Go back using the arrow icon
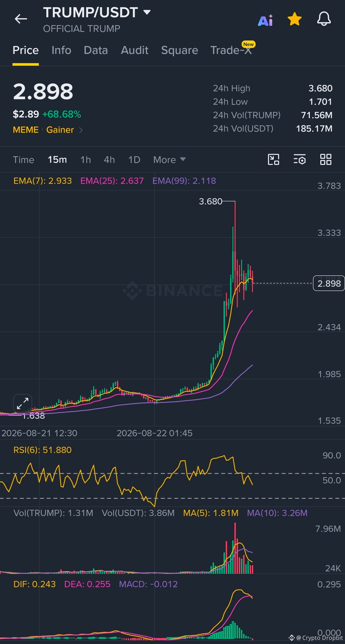This screenshot has width=345, height=644. (x=21, y=19)
